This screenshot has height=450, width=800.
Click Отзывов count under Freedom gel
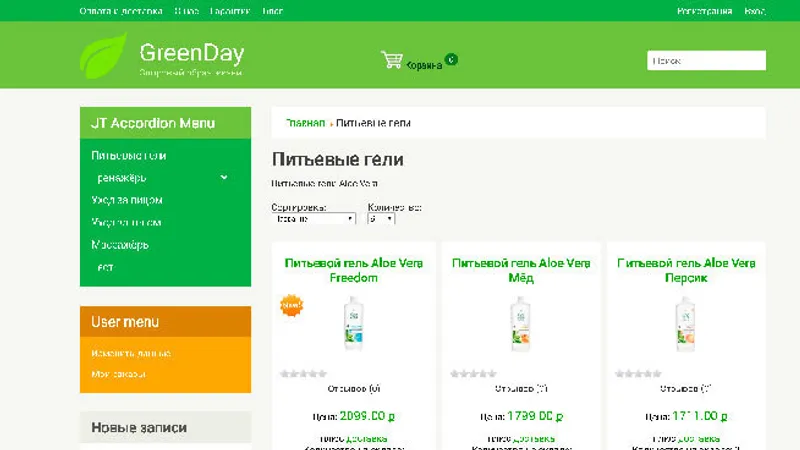(x=354, y=389)
